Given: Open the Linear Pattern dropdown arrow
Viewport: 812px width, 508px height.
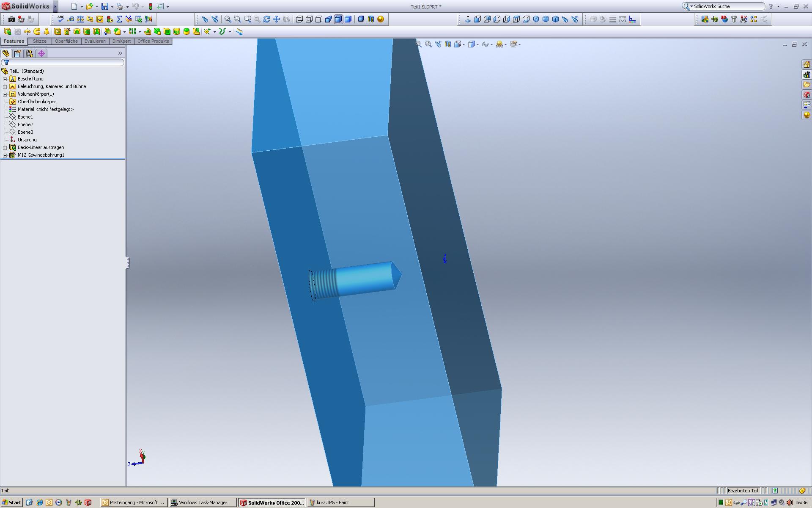Looking at the screenshot, I should click(140, 32).
